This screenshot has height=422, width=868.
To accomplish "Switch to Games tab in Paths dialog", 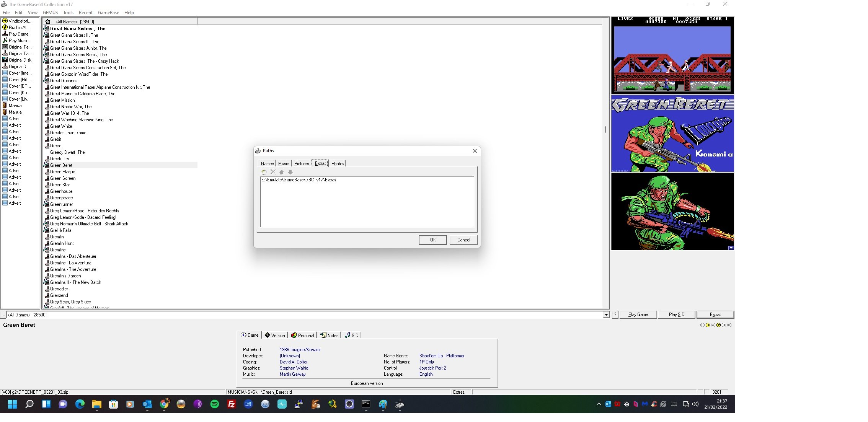I will click(267, 164).
